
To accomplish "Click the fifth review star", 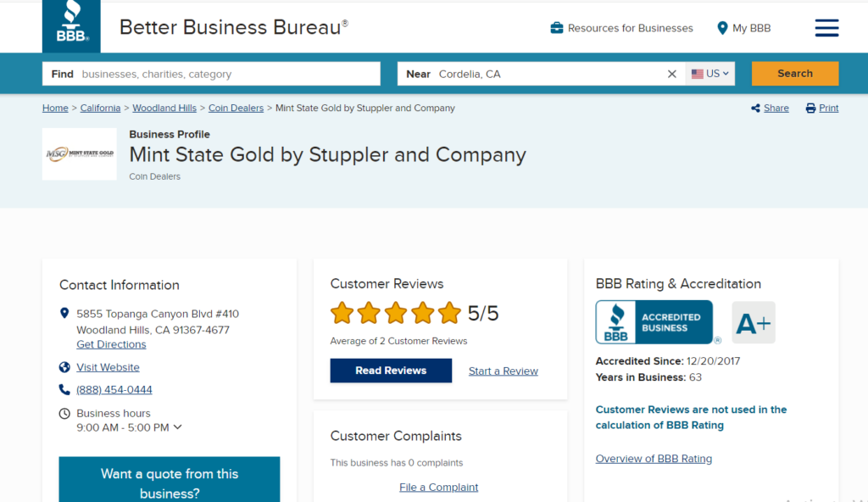I will tap(449, 313).
